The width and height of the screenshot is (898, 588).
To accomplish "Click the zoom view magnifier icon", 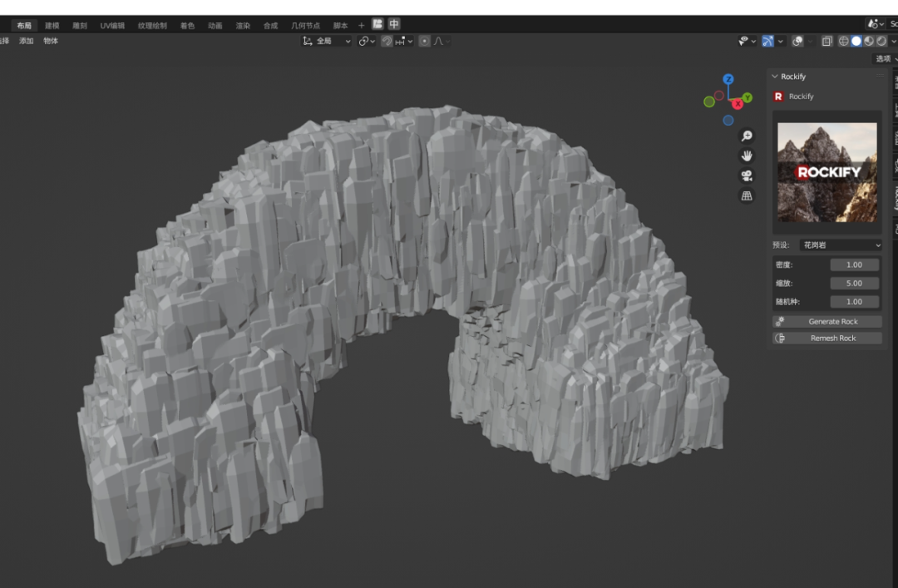I will point(747,136).
